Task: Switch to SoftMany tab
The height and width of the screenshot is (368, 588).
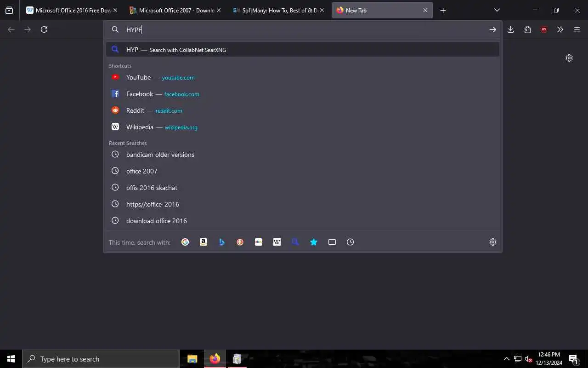Action: [278, 10]
